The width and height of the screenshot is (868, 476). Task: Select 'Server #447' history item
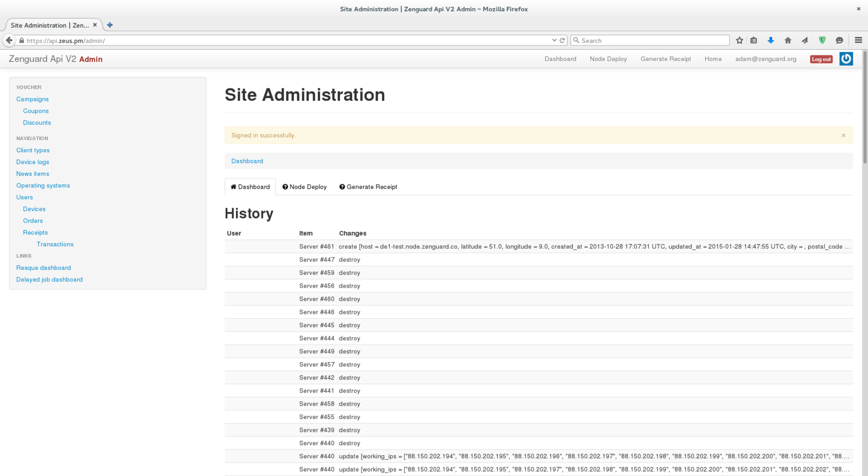click(x=316, y=260)
